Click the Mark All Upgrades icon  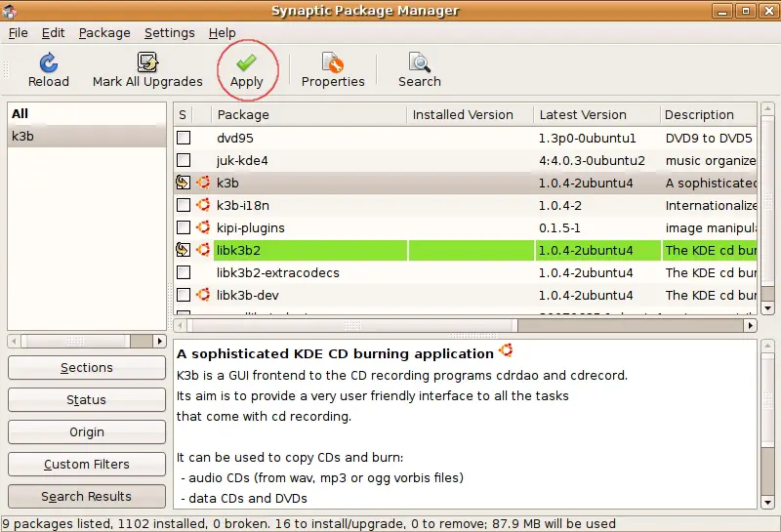click(147, 62)
